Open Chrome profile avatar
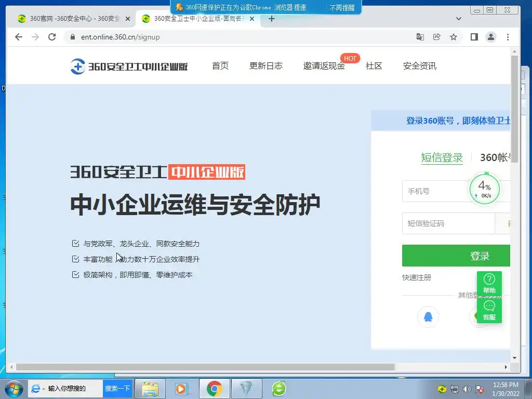Image resolution: width=532 pixels, height=399 pixels. point(491,37)
